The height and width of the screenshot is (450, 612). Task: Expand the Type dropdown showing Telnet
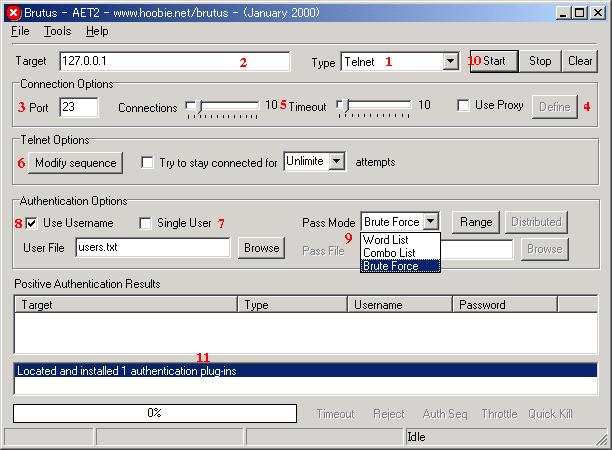click(x=451, y=61)
